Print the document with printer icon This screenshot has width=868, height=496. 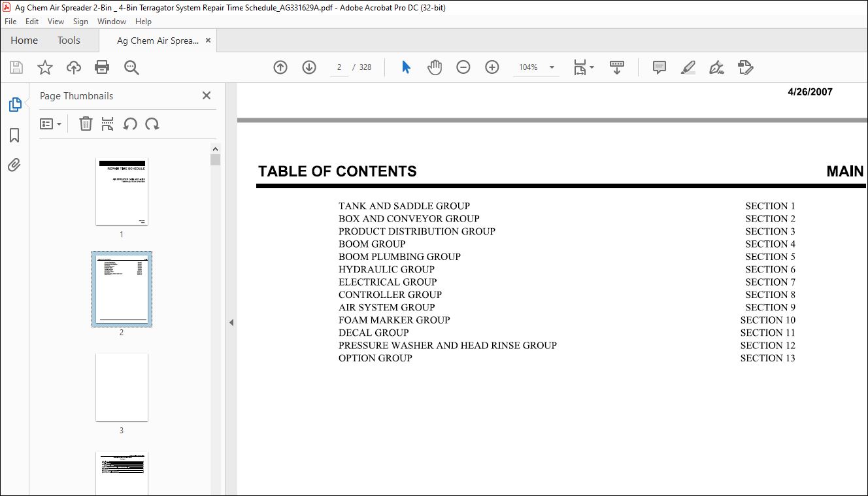(102, 67)
